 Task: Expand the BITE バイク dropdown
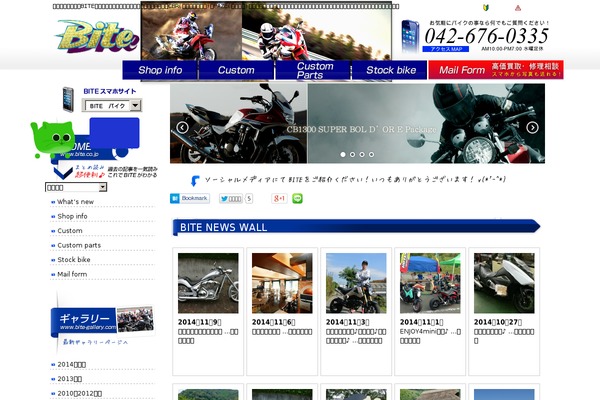pyautogui.click(x=112, y=106)
